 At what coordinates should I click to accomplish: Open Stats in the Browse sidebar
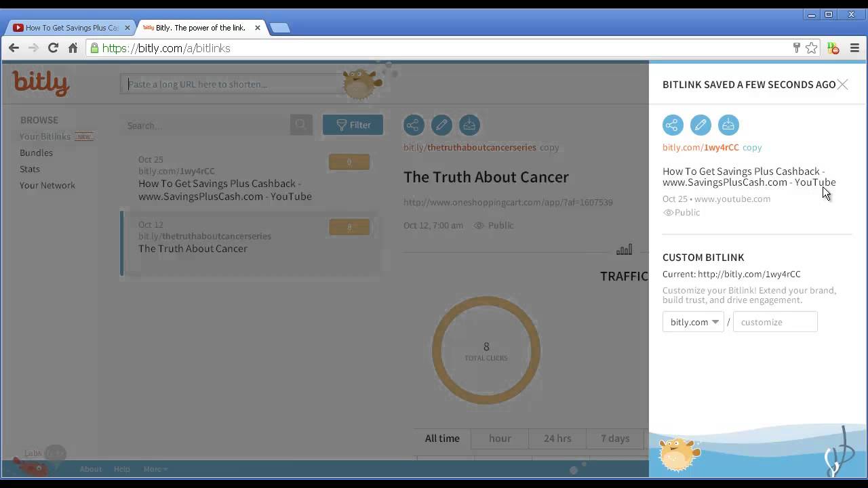(x=30, y=169)
